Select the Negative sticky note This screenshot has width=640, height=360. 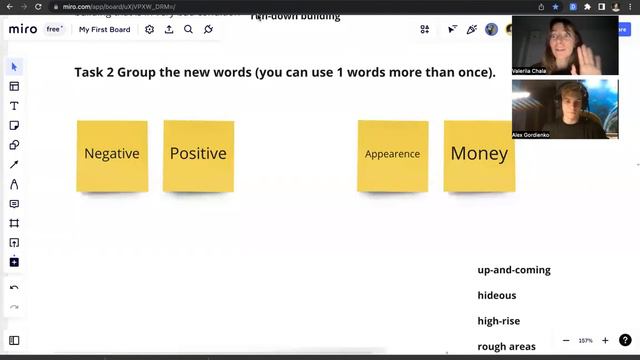pos(112,156)
